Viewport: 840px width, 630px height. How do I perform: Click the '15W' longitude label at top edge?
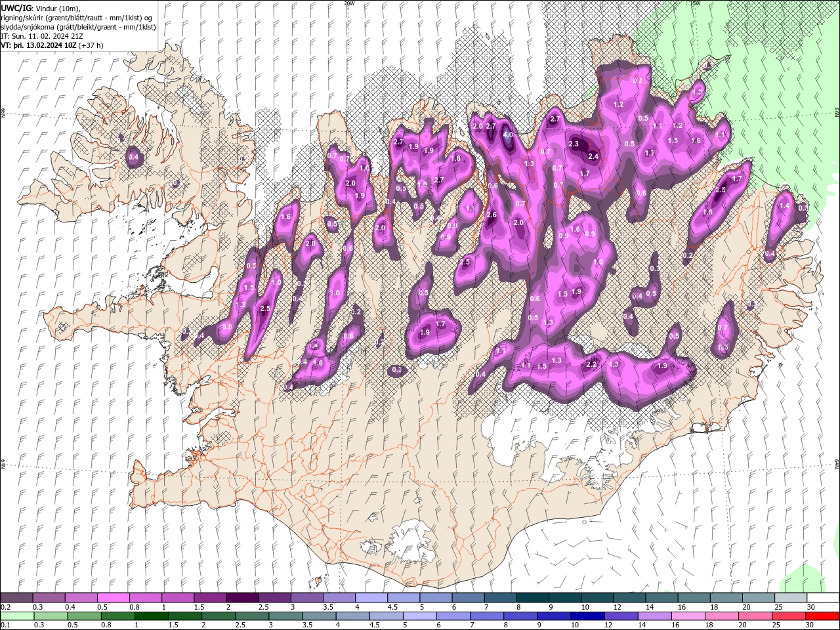(x=695, y=3)
